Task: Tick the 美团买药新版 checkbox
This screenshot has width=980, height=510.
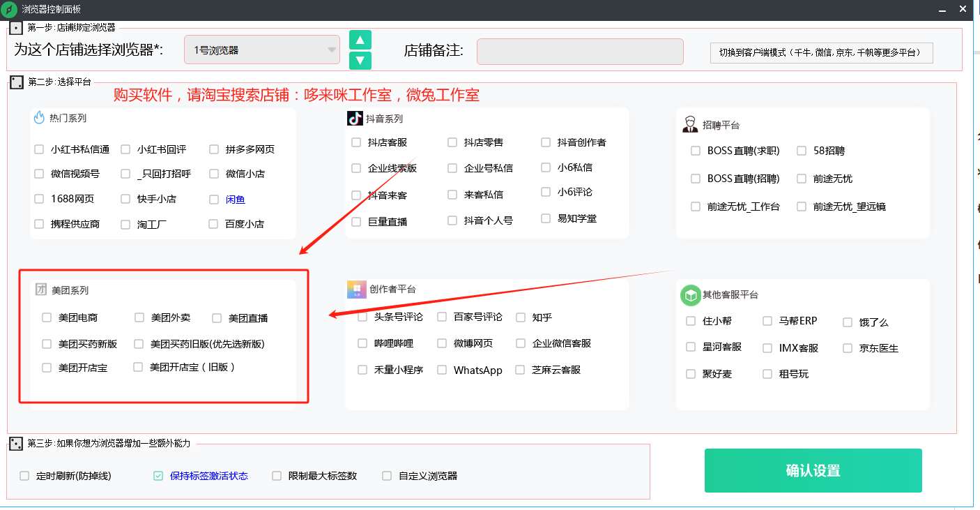Action: [x=47, y=344]
